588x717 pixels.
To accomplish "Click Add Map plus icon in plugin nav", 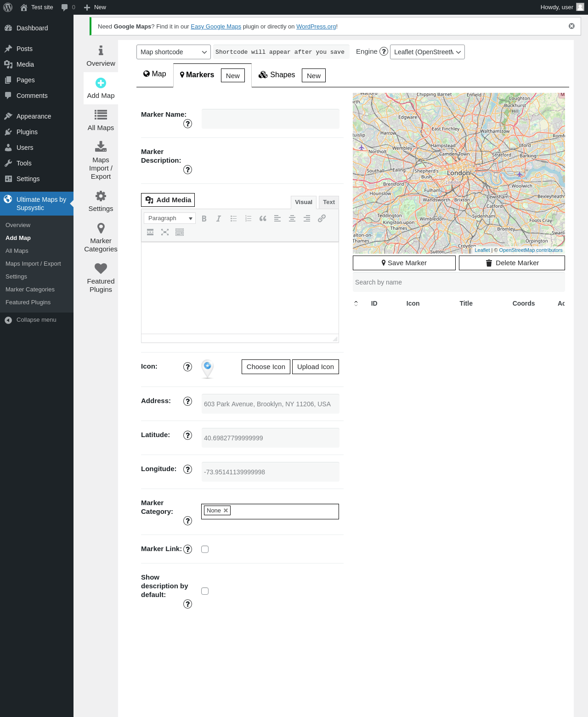I will tap(101, 83).
